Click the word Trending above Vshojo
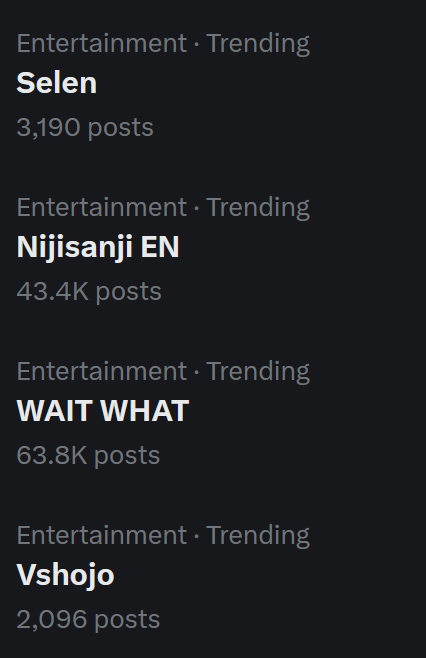This screenshot has height=658, width=426. (258, 536)
